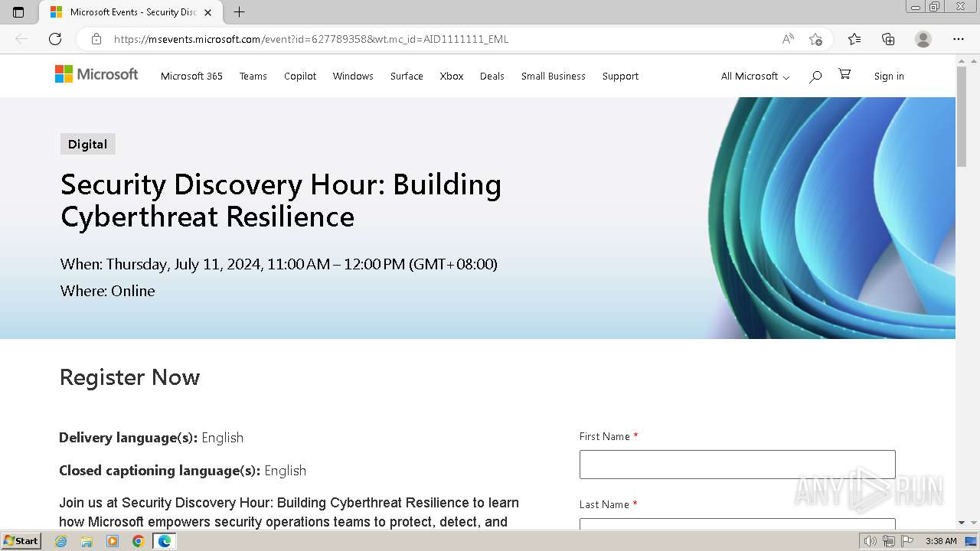Open a new browser tab
The image size is (980, 551).
[x=239, y=12]
